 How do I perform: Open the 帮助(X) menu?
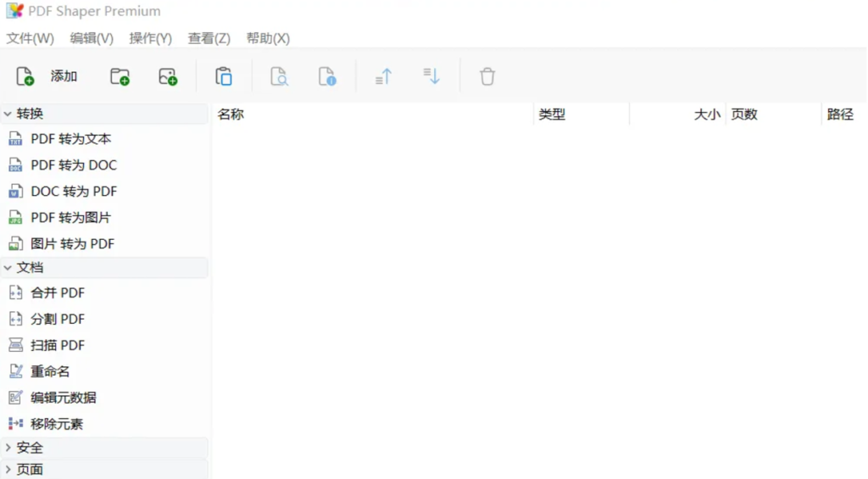click(268, 38)
